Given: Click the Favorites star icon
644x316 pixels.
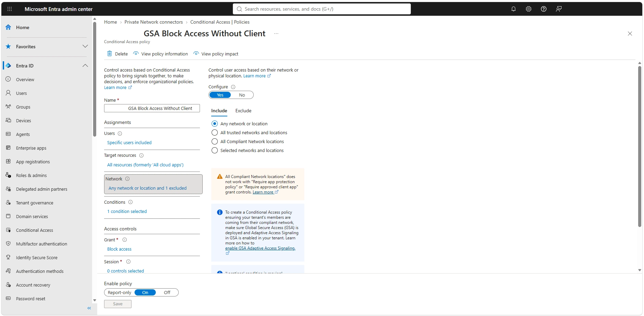Looking at the screenshot, I should click(9, 47).
